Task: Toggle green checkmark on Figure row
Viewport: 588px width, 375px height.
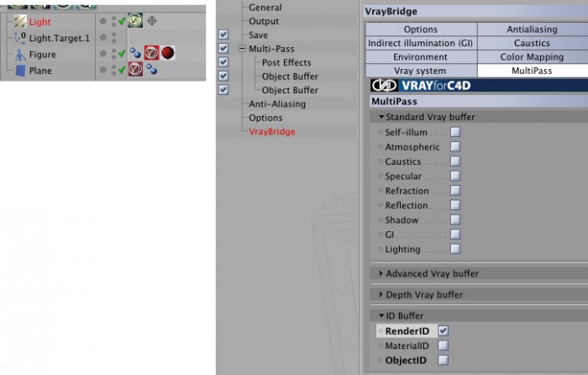Action: click(122, 54)
